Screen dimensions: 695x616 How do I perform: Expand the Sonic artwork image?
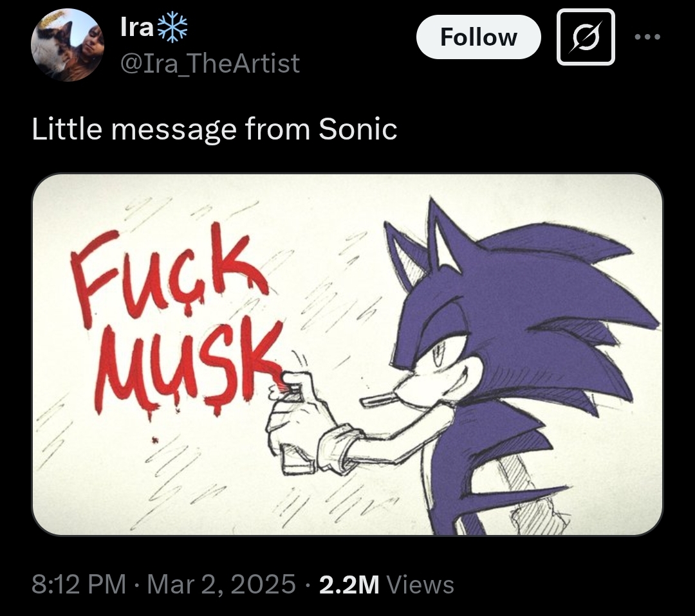(x=347, y=354)
